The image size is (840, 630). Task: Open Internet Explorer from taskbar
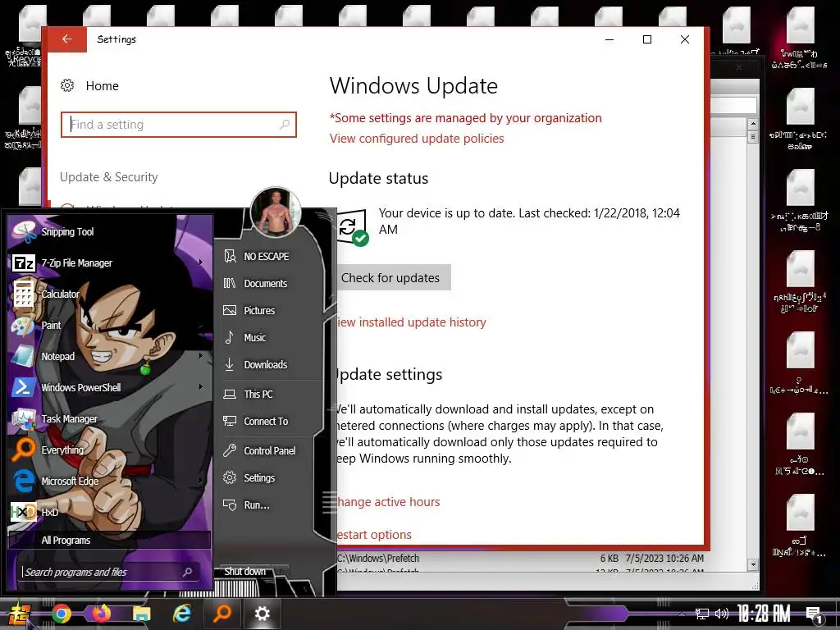pos(182,614)
